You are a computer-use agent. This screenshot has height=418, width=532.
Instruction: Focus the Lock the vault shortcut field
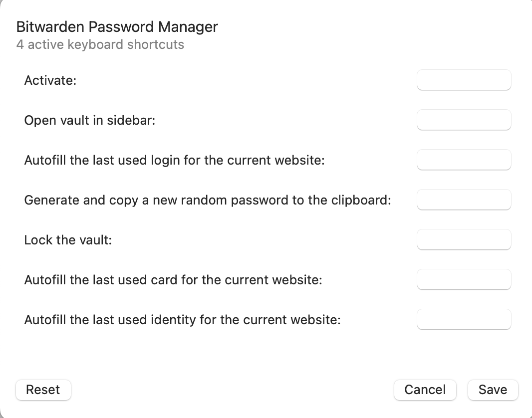(x=464, y=239)
